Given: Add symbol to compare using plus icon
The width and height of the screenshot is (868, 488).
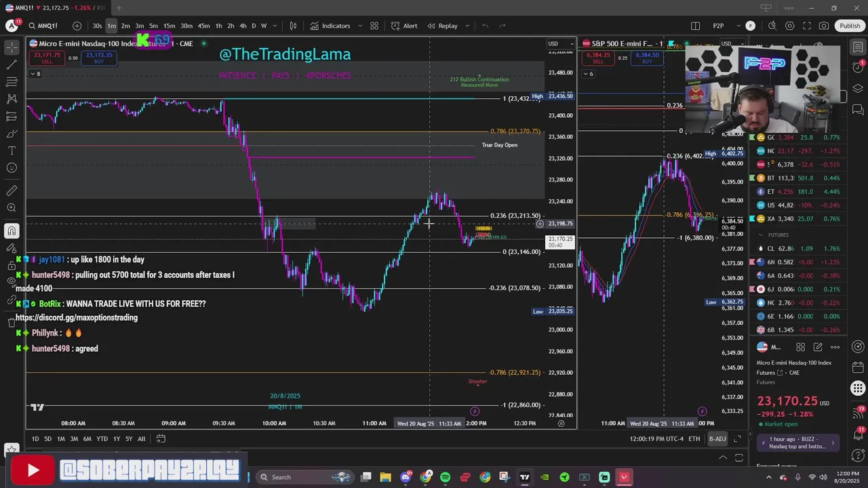Looking at the screenshot, I should 77,26.
